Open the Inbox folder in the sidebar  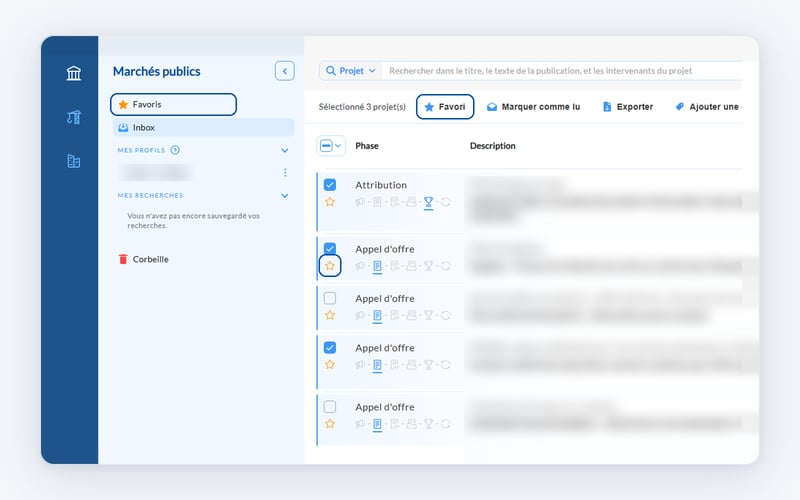pos(204,128)
